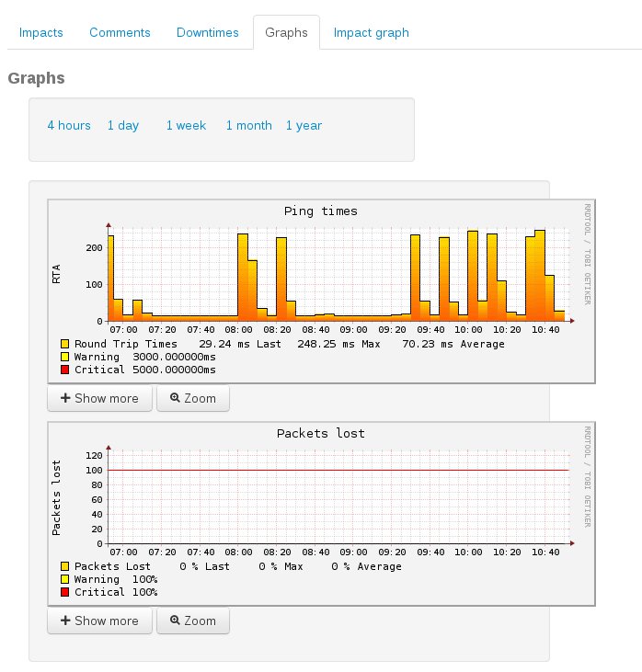642x672 pixels.
Task: Expand Show more under Packets lost graph
Action: [99, 621]
